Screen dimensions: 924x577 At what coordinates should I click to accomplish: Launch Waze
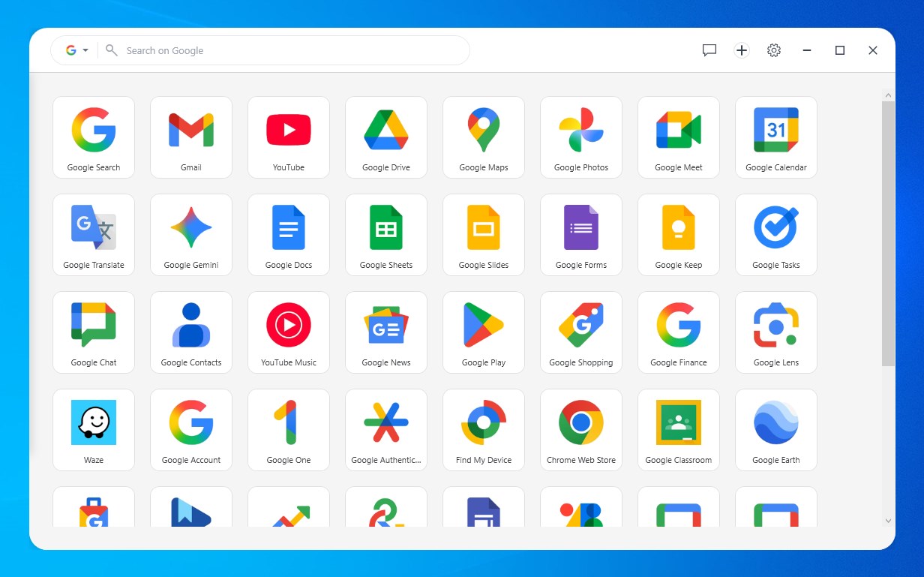point(94,430)
